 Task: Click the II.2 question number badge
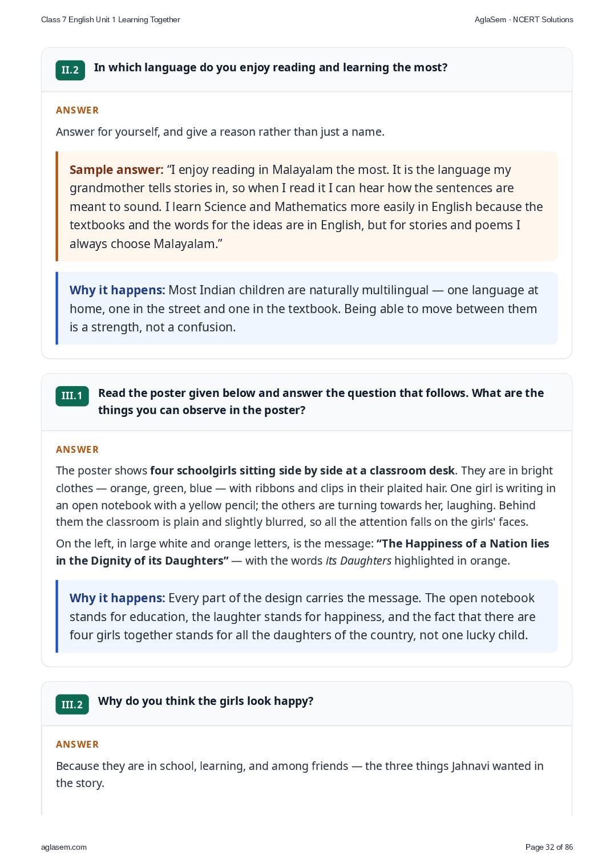pos(70,70)
